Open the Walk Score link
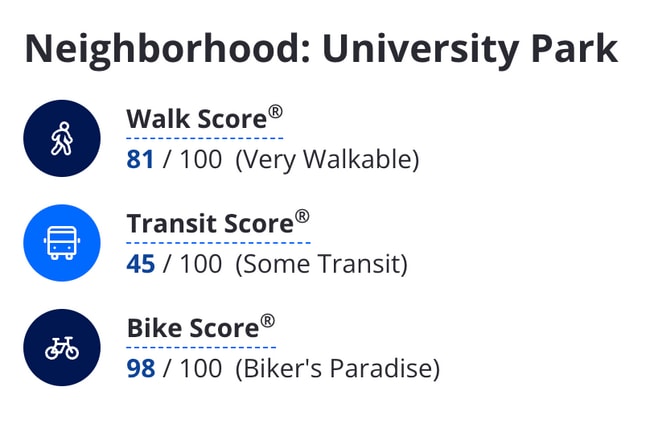Image resolution: width=650 pixels, height=428 pixels. (197, 119)
